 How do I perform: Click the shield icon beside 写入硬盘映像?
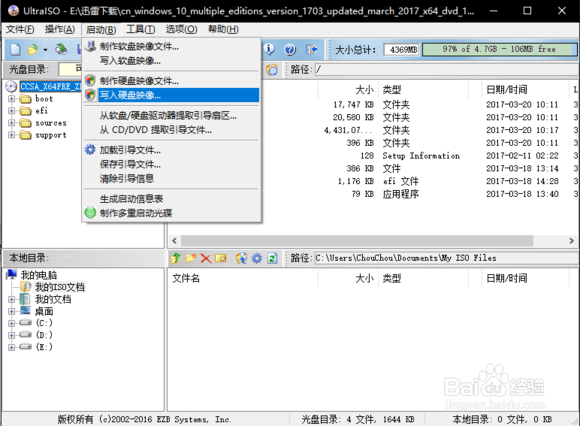tap(90, 95)
